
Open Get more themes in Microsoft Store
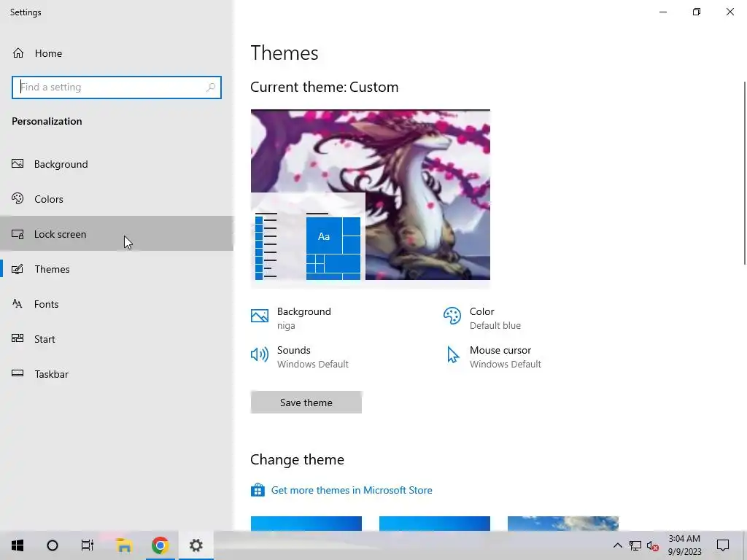point(352,490)
